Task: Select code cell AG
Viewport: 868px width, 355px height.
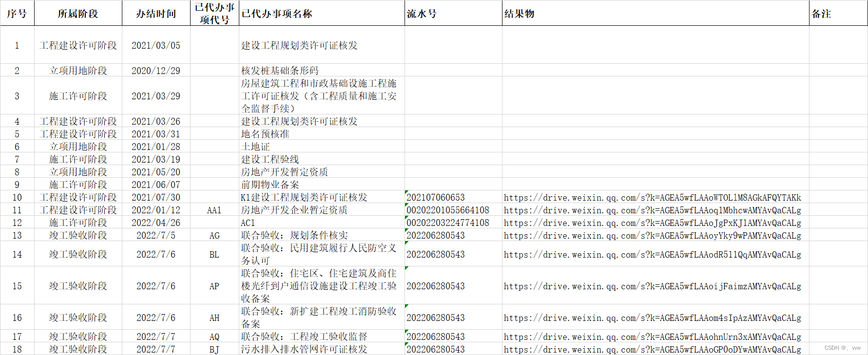Action: [x=214, y=235]
